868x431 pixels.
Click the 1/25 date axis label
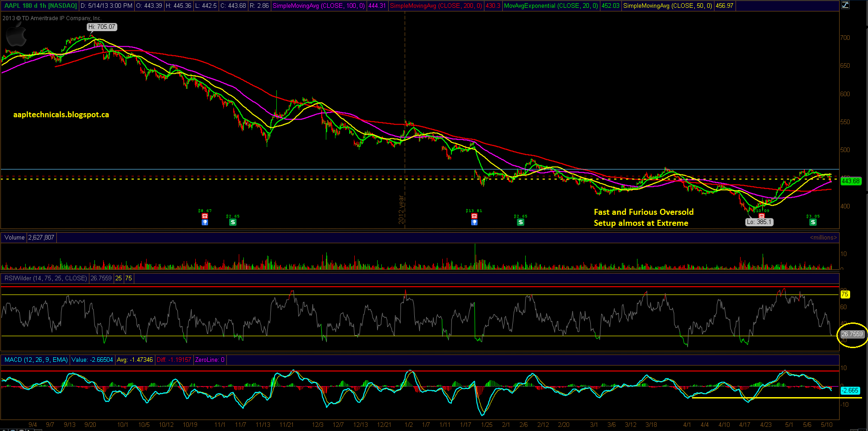pos(487,425)
